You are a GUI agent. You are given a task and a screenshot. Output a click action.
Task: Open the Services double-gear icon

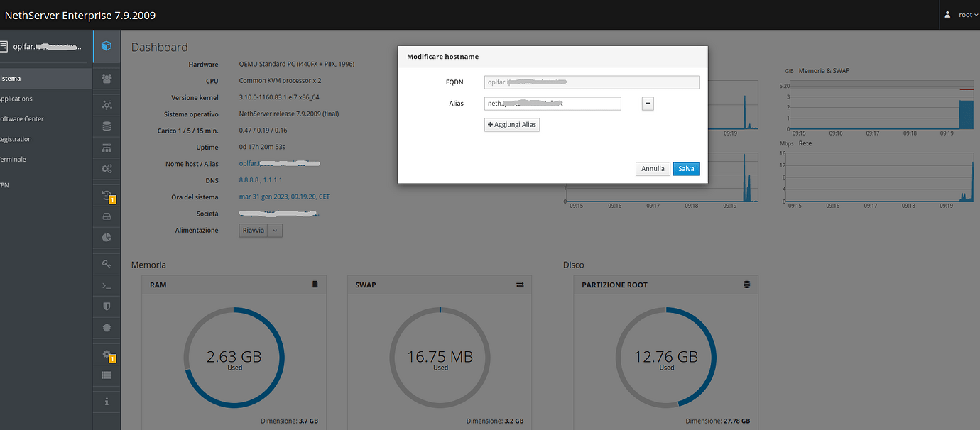[107, 169]
